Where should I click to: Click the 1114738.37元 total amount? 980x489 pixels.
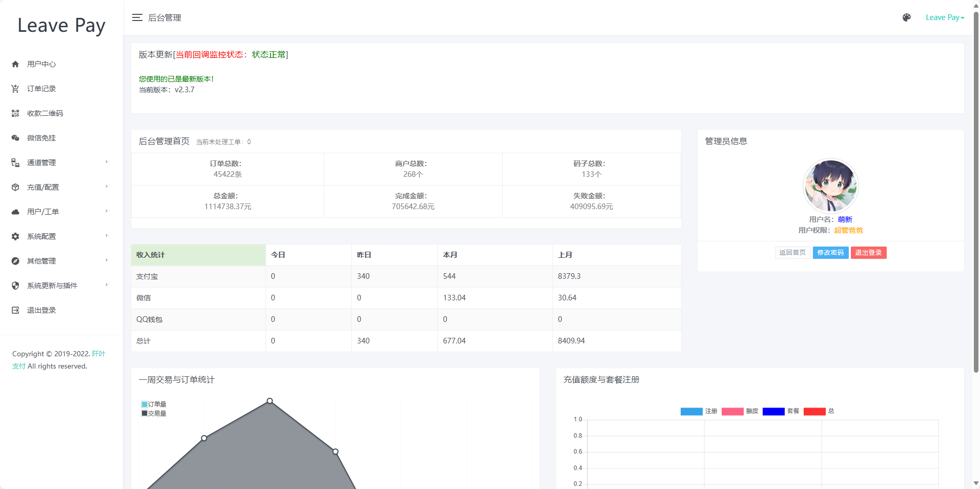point(228,207)
